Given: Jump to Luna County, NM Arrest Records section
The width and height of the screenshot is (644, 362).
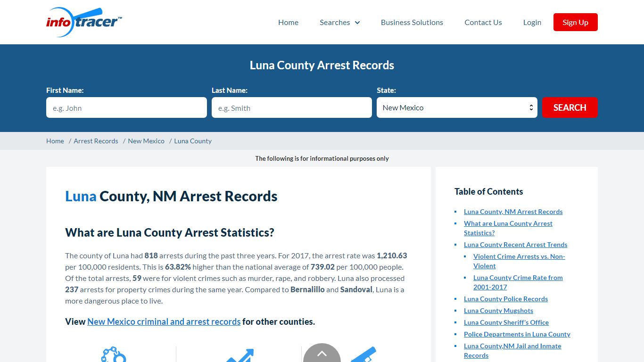Looking at the screenshot, I should point(513,212).
